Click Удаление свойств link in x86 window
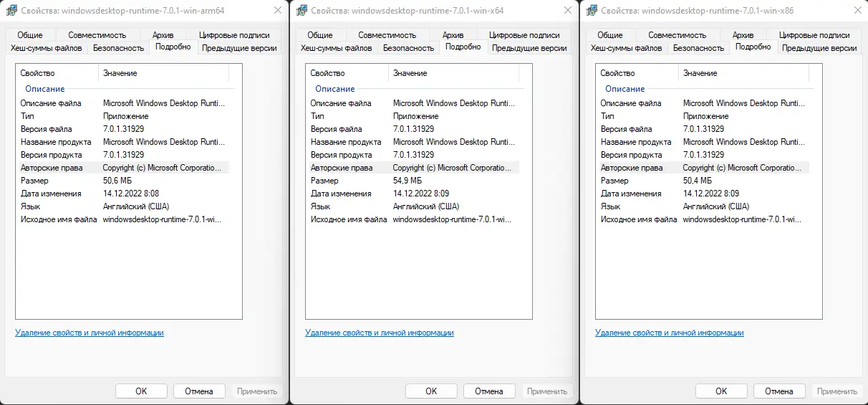 (x=670, y=333)
